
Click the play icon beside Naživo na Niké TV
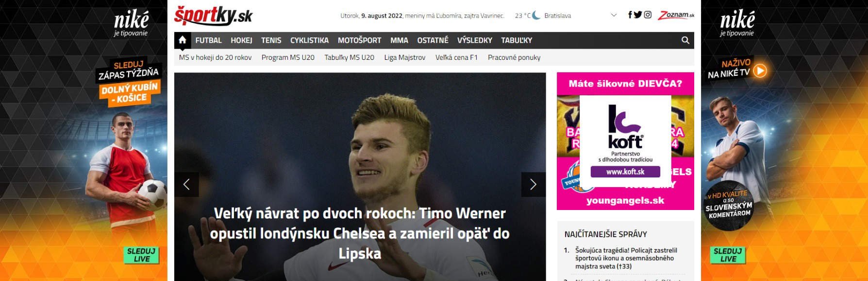(x=760, y=70)
